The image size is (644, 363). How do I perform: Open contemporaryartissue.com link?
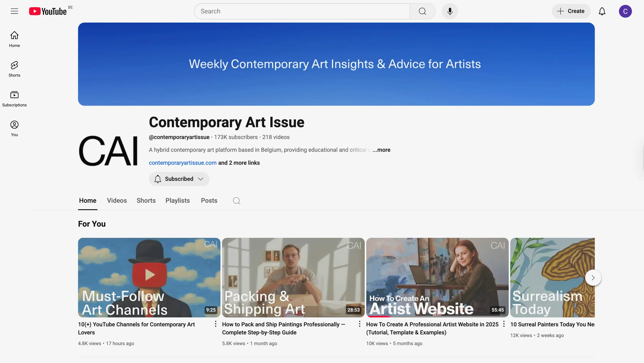[x=182, y=163]
